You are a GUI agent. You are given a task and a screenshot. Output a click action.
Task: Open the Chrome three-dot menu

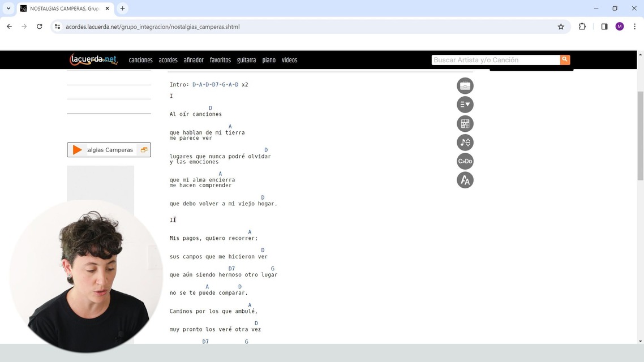point(634,27)
